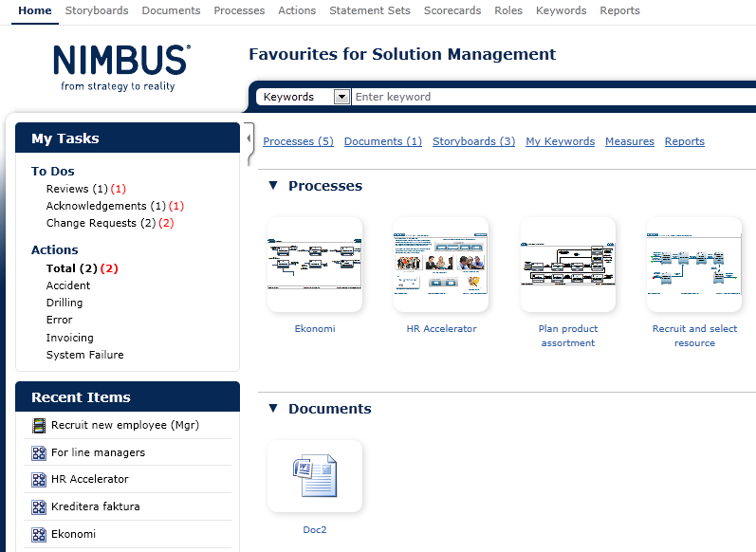Open recent item Recruit new employee (Mgr)
This screenshot has width=756, height=552.
pos(125,425)
